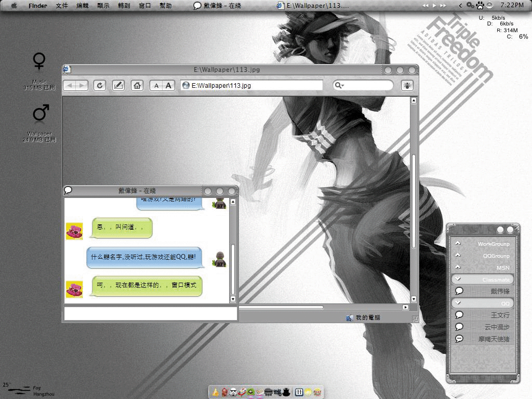This screenshot has height=399, width=532.
Task: Collapse the Classmate contact group
Action: coord(483,279)
